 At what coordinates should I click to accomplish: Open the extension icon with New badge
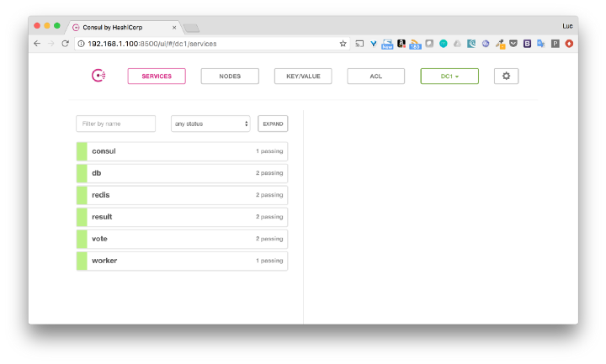[387, 44]
